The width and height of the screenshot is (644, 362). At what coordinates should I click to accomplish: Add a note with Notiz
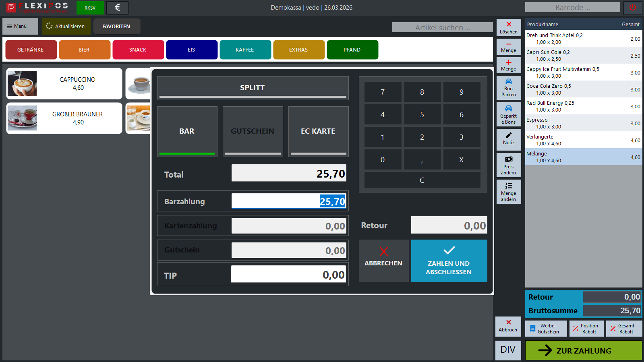(x=509, y=139)
